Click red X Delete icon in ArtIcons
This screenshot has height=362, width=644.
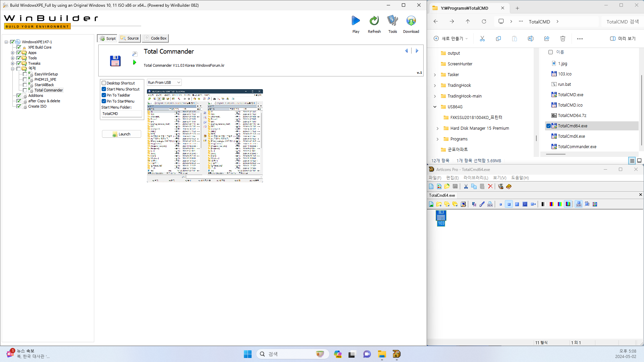[490, 186]
